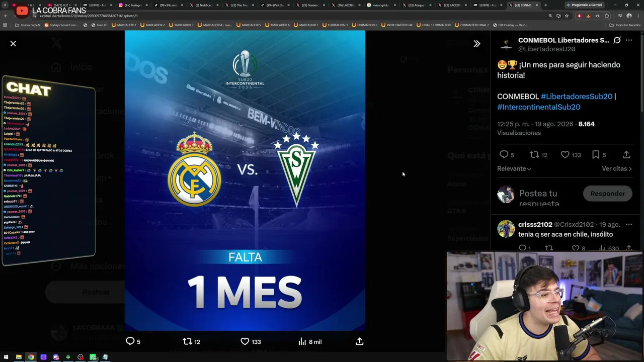Repost using the icon below the photo

tap(187, 341)
